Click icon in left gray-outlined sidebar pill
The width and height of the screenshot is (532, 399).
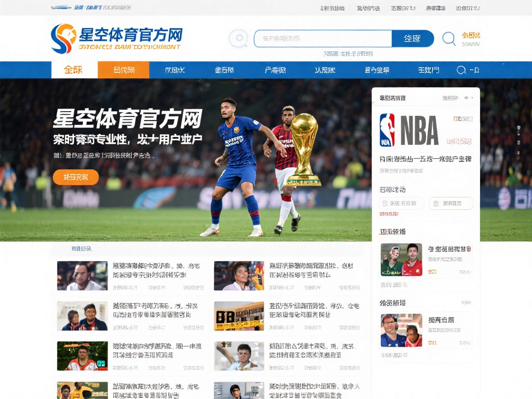[x=385, y=204]
